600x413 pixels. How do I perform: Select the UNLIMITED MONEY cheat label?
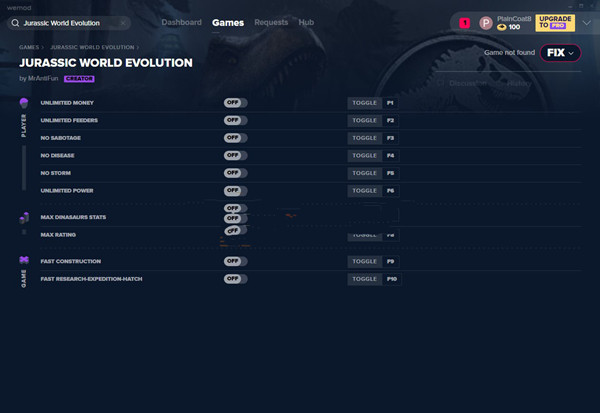67,103
